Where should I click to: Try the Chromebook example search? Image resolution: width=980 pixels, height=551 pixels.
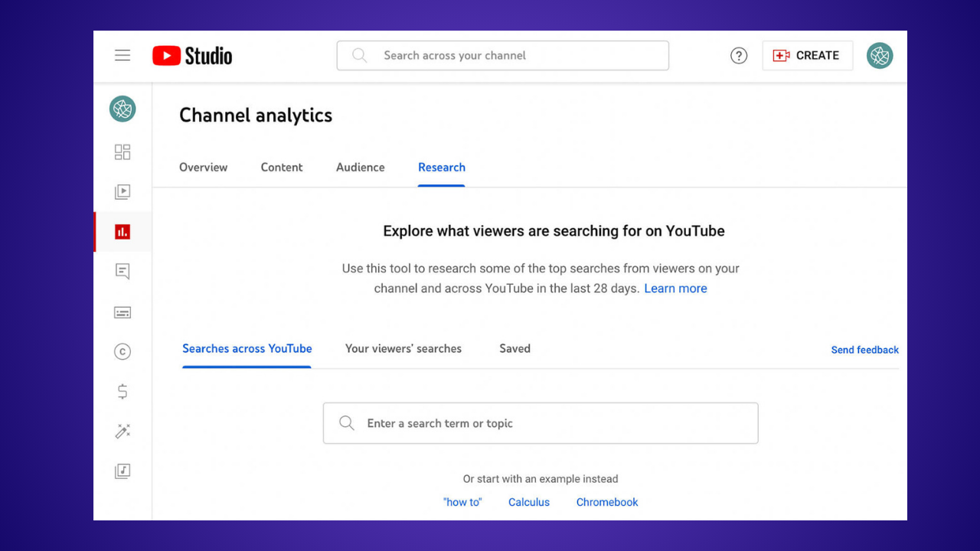(x=607, y=502)
